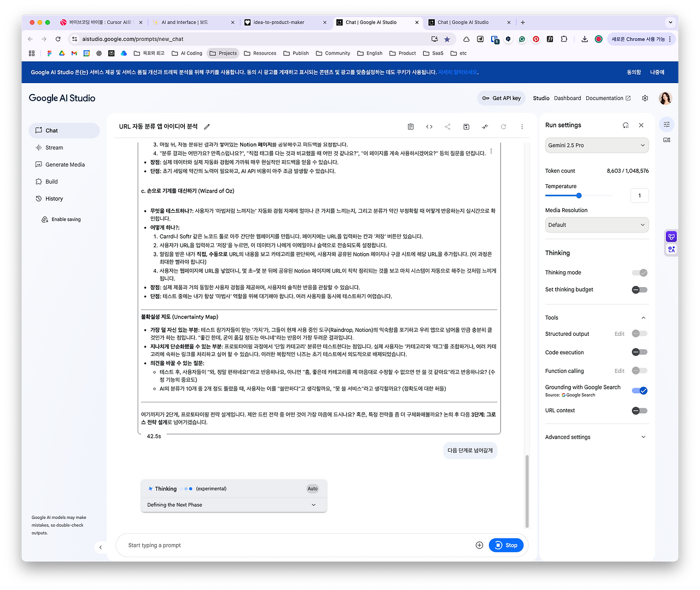
Task: Adjust the Temperature slider
Action: 579,196
